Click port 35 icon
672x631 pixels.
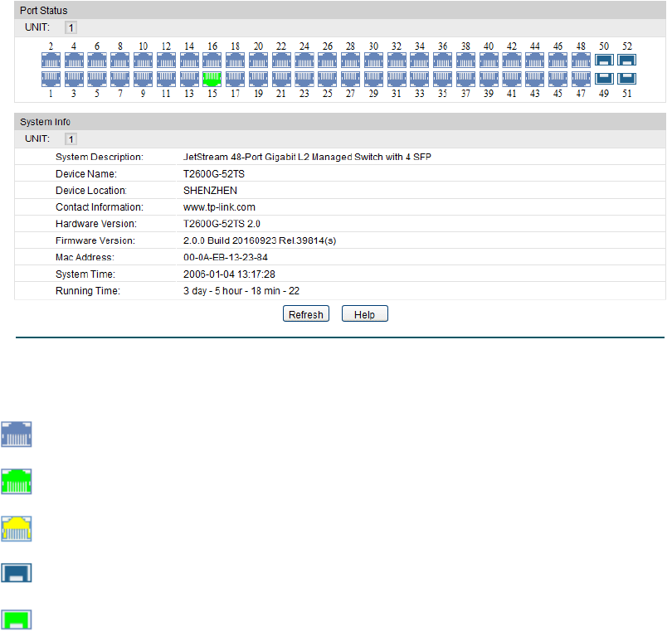coord(443,79)
